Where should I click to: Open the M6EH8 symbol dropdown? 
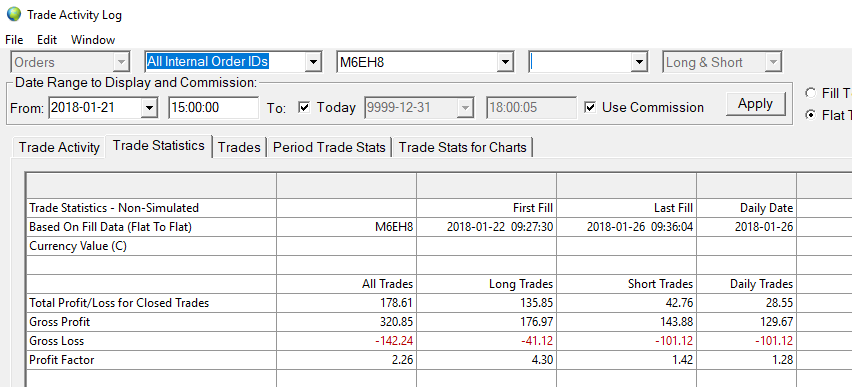[505, 63]
